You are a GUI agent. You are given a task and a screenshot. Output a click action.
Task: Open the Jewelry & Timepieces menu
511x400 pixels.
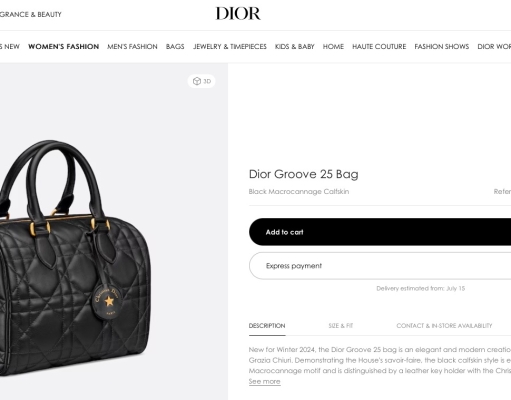230,47
